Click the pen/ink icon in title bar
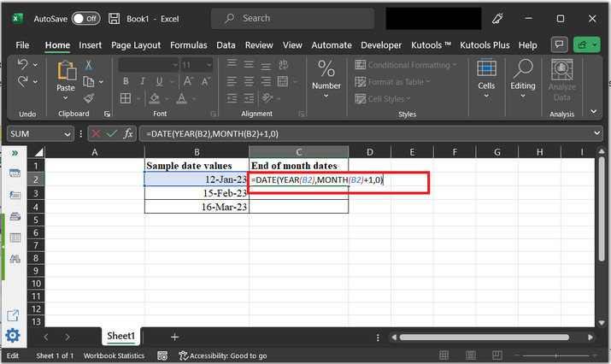Viewport: 611px width, 364px height. [497, 18]
